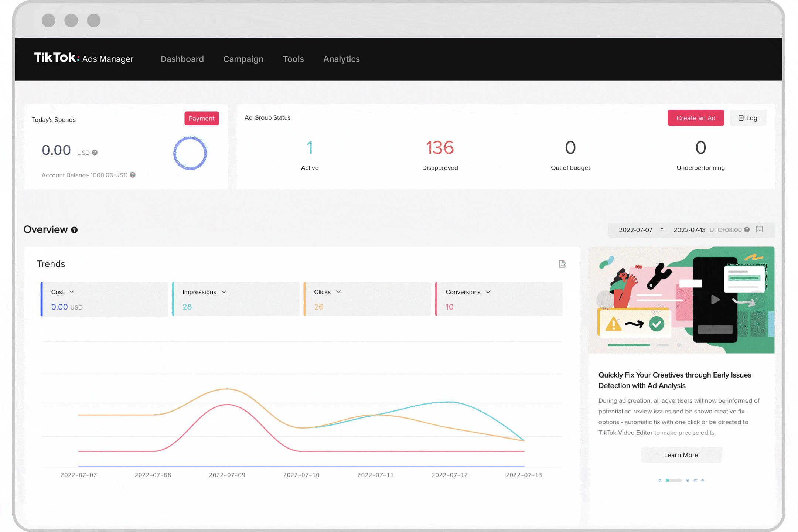Click the end date 2022-07-13 field
The width and height of the screenshot is (798, 532).
[x=689, y=230]
